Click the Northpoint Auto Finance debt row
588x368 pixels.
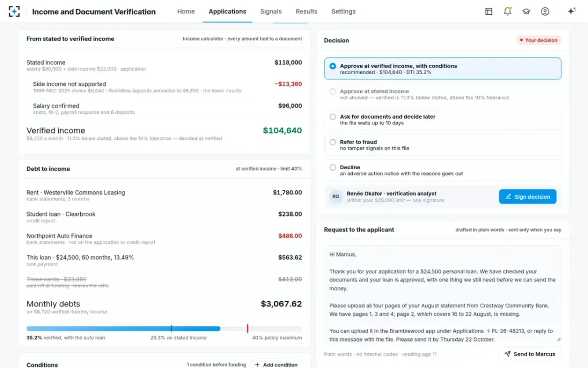click(164, 238)
